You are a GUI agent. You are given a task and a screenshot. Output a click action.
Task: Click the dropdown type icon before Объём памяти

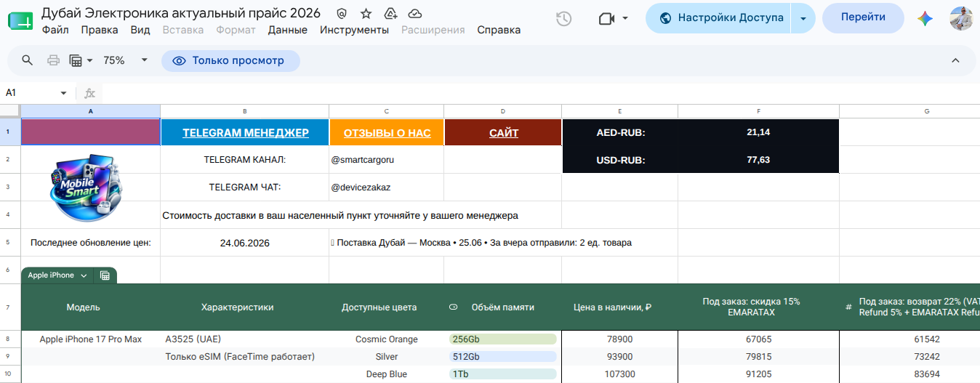[454, 307]
